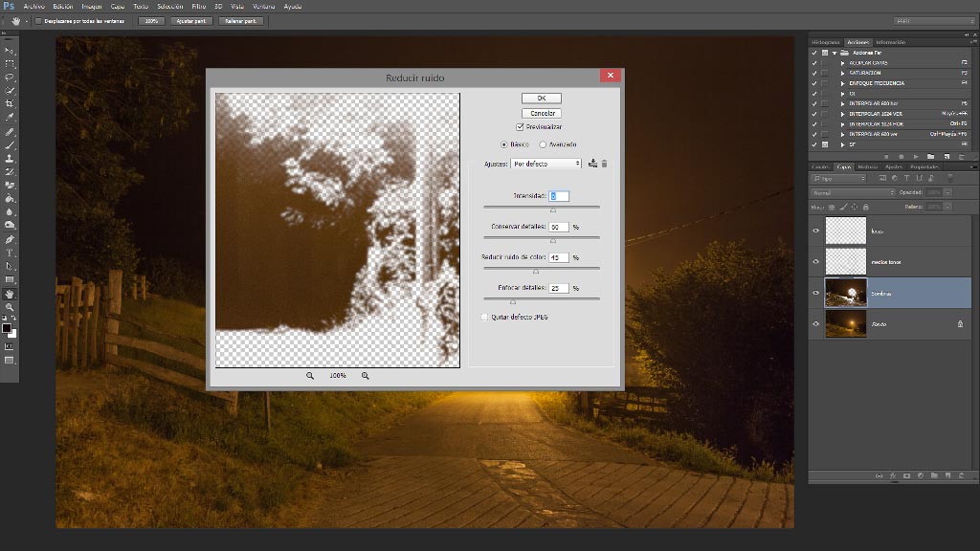The height and width of the screenshot is (551, 980).
Task: Select the Rectangular Marquee tool
Action: [10, 64]
